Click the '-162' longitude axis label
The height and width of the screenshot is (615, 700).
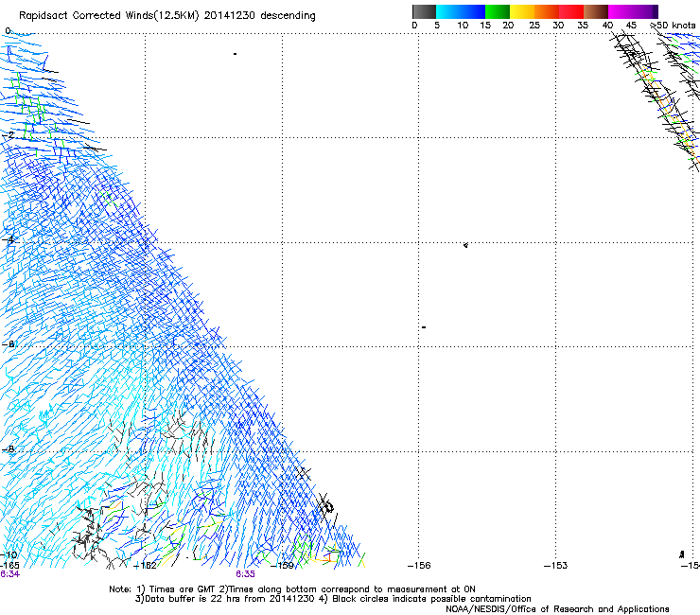click(x=146, y=566)
